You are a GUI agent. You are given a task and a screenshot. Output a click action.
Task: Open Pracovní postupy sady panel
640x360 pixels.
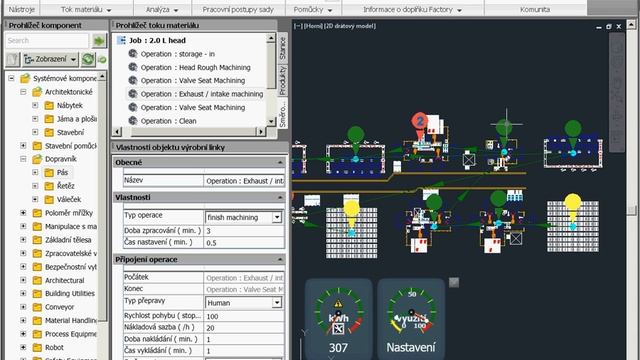[238, 9]
